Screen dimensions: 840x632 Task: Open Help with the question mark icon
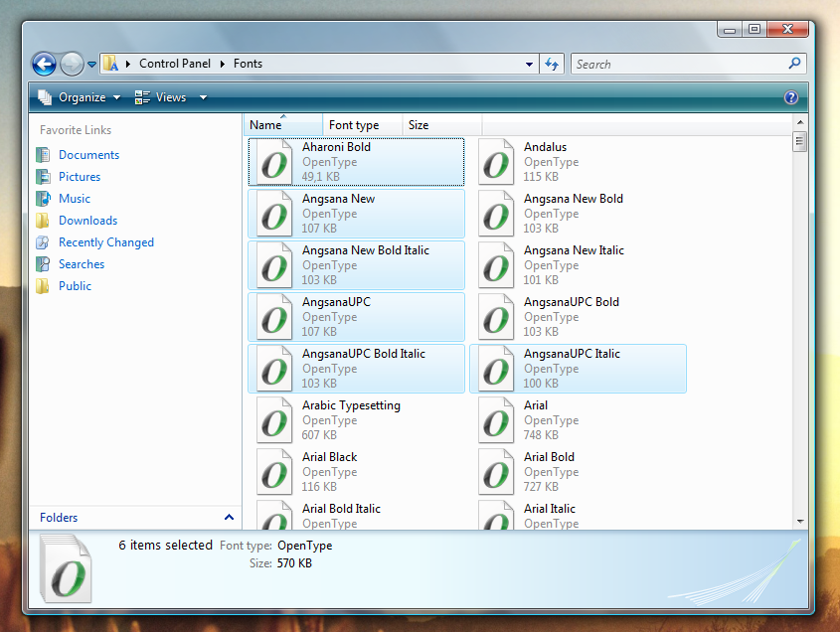[x=790, y=97]
